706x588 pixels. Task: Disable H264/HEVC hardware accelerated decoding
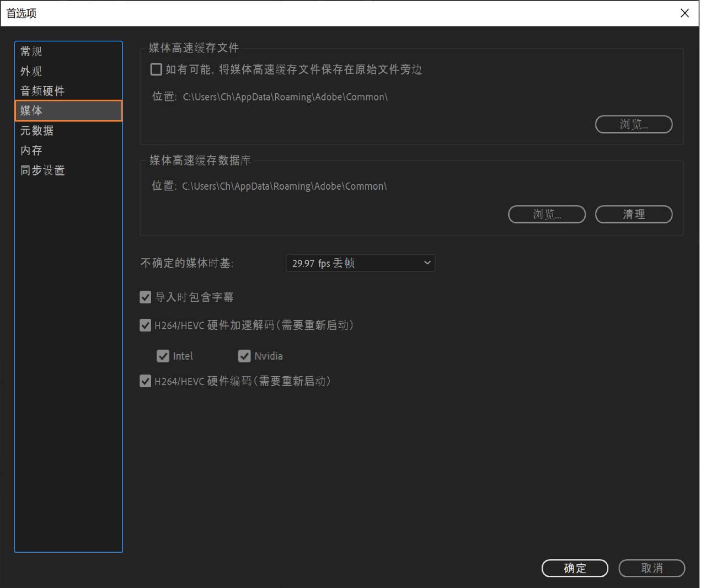145,325
